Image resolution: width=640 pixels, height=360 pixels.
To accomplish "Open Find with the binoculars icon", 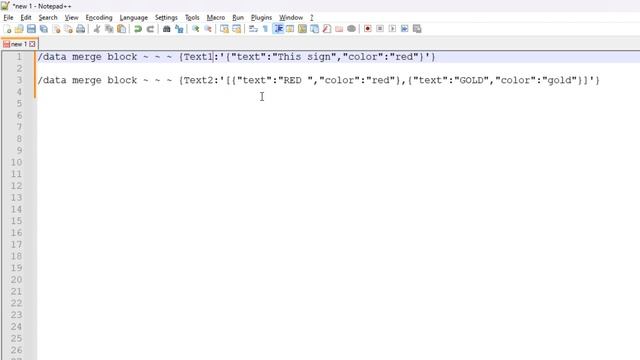I will 167,29.
